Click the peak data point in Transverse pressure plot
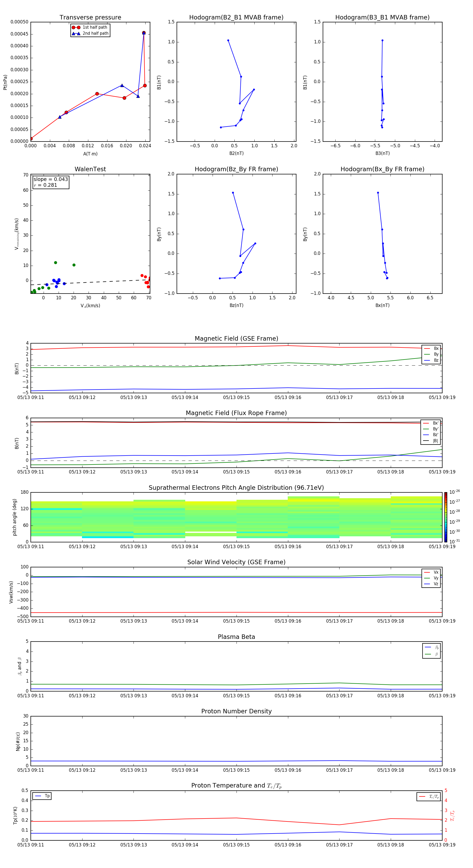473x868 pixels. click(144, 33)
